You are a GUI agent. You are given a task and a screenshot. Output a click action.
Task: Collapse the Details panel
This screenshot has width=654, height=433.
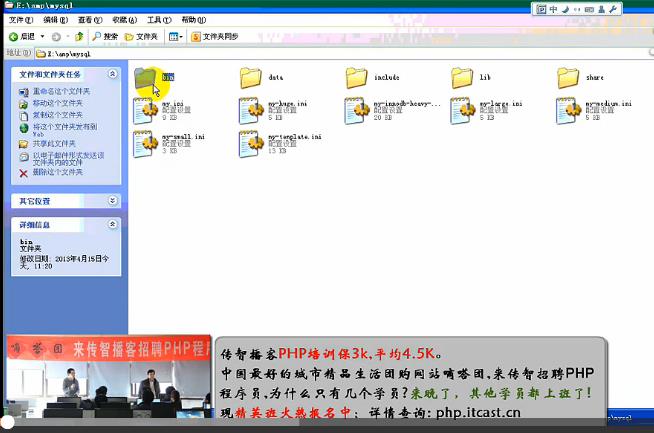tap(112, 226)
